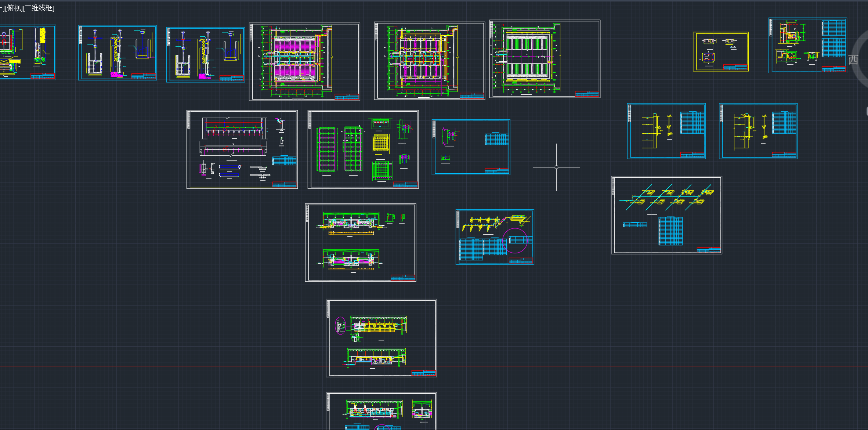Click the magenta ellipse detail marker beside the yellow section
Viewport: 868px width, 430px height.
[340, 326]
